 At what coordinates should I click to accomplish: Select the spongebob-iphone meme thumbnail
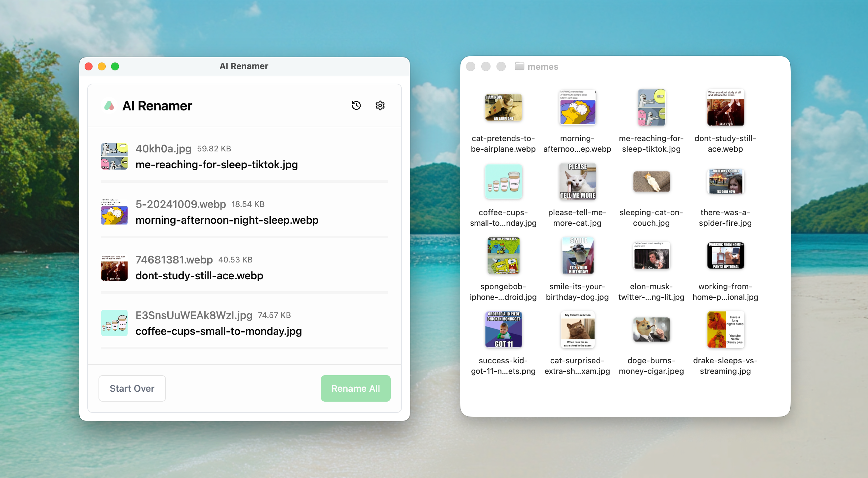tap(503, 256)
